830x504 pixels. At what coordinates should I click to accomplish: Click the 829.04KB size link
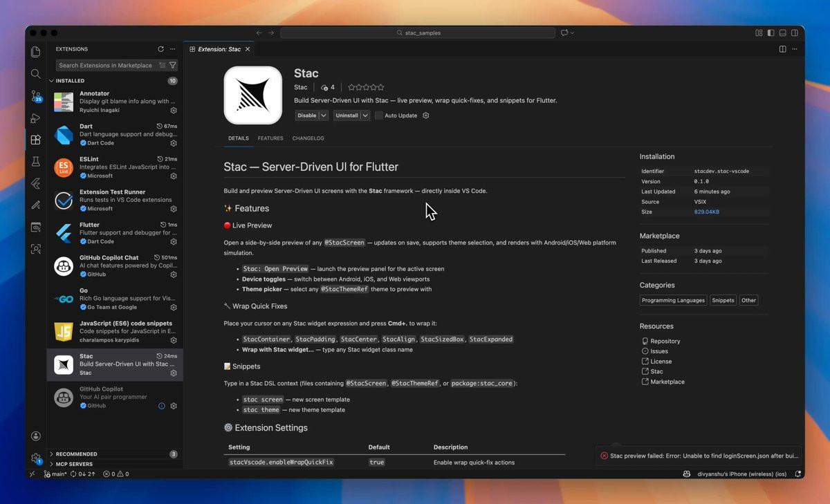coord(706,212)
